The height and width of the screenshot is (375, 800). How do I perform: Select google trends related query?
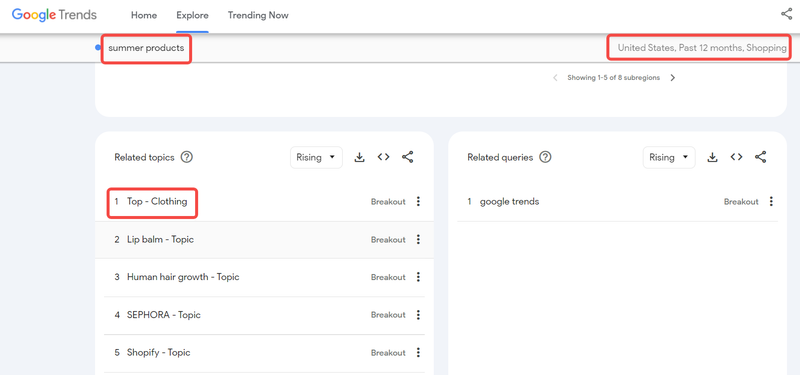pos(617,202)
